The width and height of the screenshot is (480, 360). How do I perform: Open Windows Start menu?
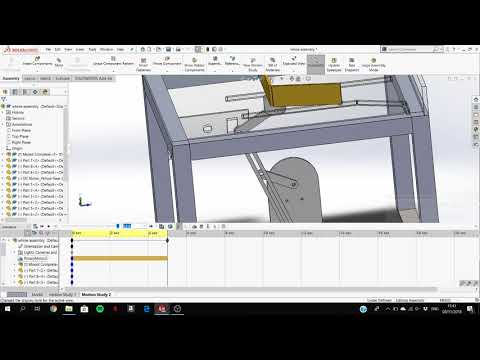(x=7, y=309)
